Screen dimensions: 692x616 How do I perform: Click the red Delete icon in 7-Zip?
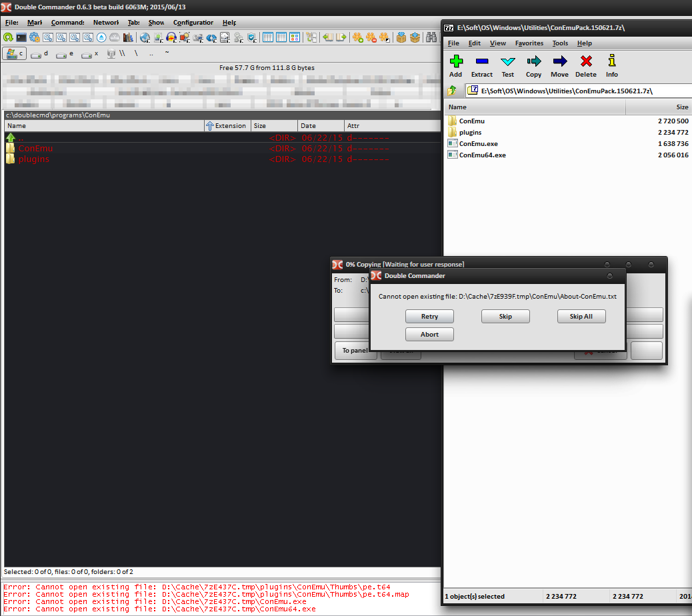pos(586,67)
